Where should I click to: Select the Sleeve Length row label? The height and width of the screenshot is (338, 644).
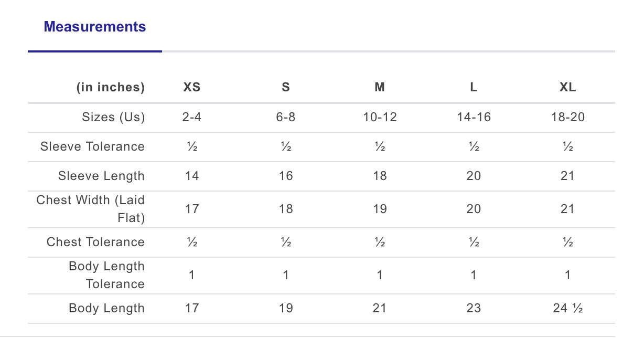pyautogui.click(x=101, y=176)
